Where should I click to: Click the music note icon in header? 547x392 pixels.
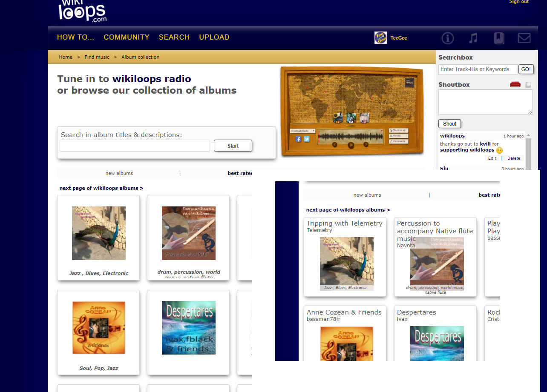pyautogui.click(x=473, y=38)
